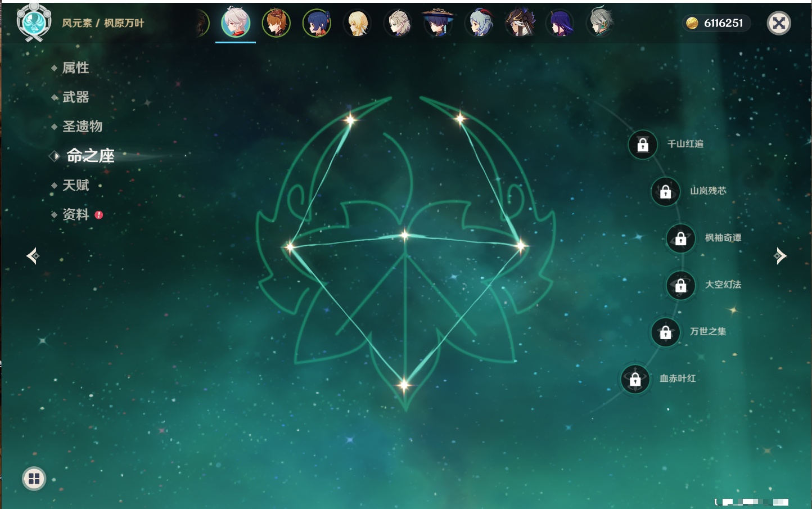Select the white-haired avatar with the blue underline

click(x=236, y=22)
